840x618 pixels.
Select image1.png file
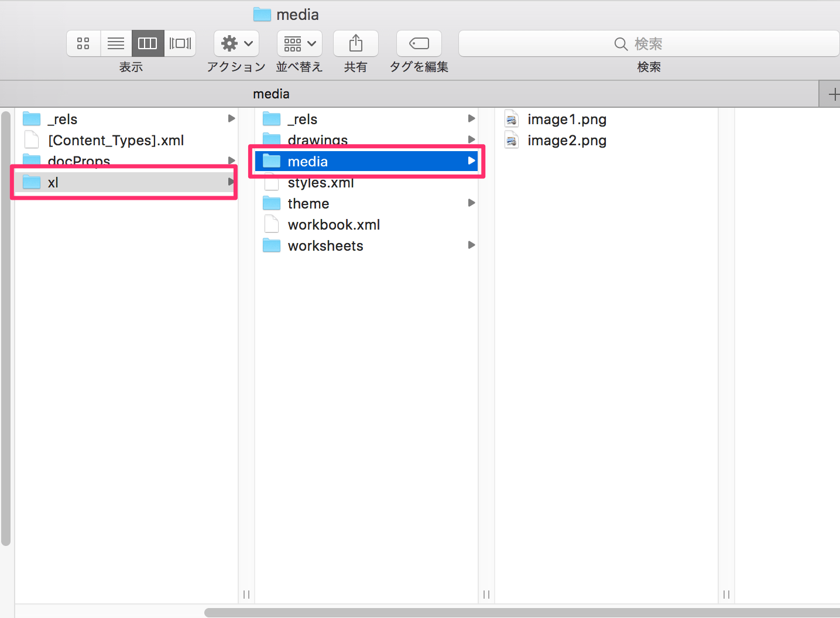[606, 119]
